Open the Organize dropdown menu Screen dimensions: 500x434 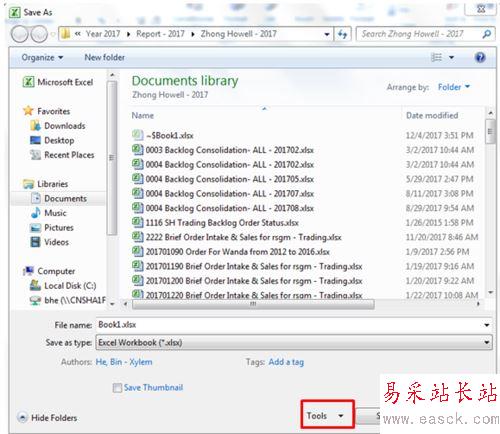pos(42,57)
